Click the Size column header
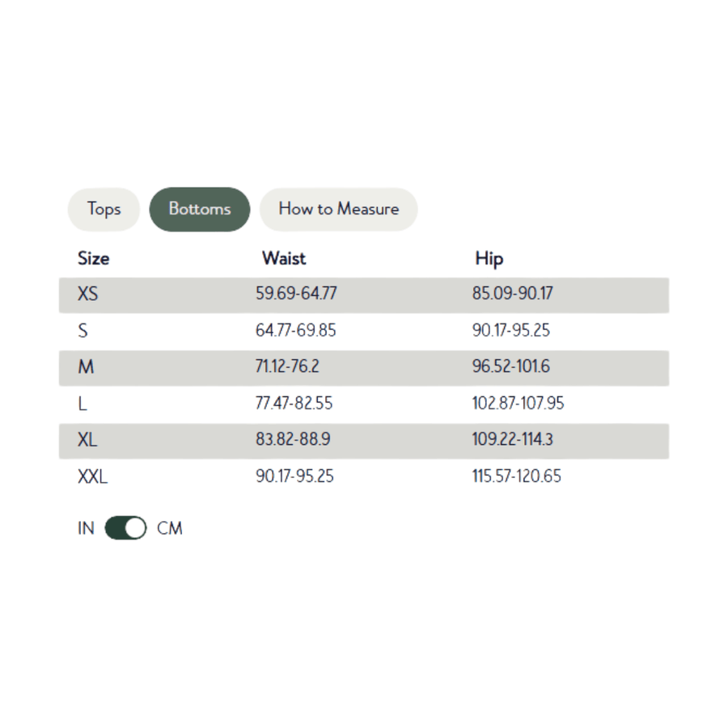Viewport: 728px width, 728px height. 93,259
